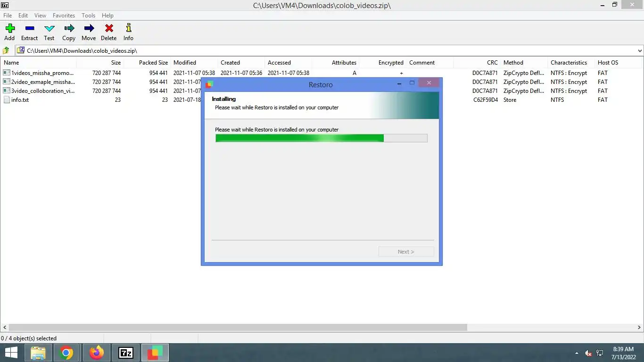Open the Favorites menu
644x362 pixels.
point(64,16)
